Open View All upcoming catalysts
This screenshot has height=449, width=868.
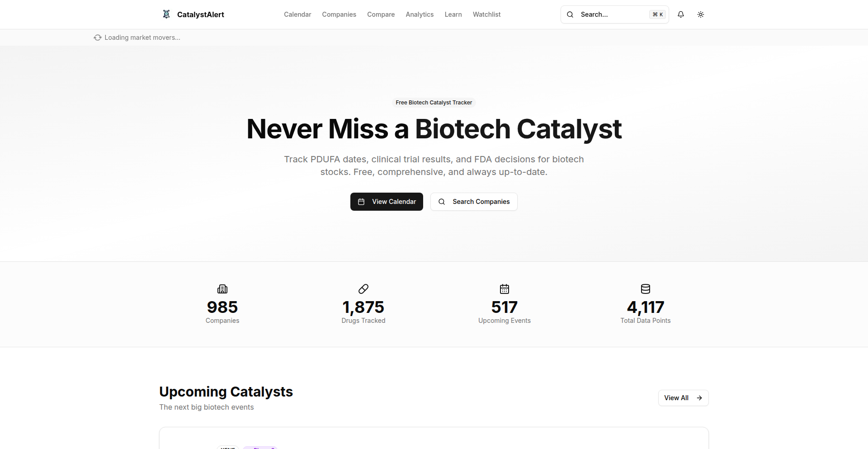point(683,398)
